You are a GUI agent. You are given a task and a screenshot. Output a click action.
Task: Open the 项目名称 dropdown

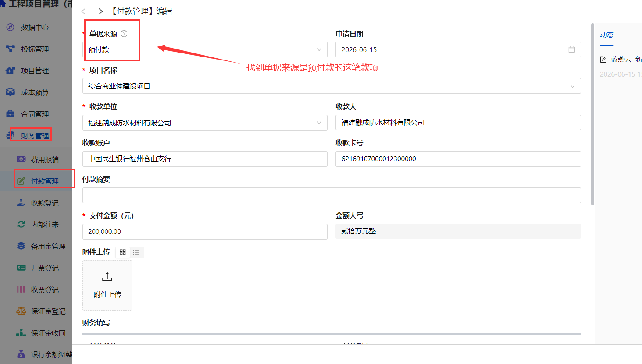(x=332, y=86)
